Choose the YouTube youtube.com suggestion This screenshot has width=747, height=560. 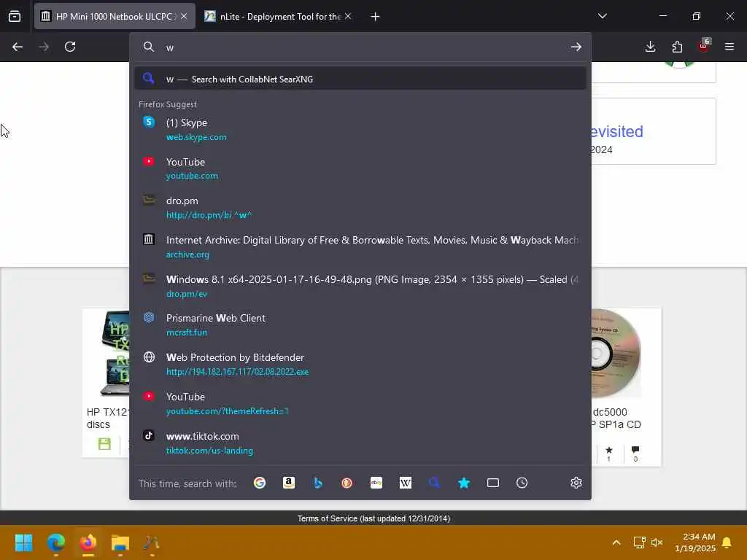click(360, 168)
